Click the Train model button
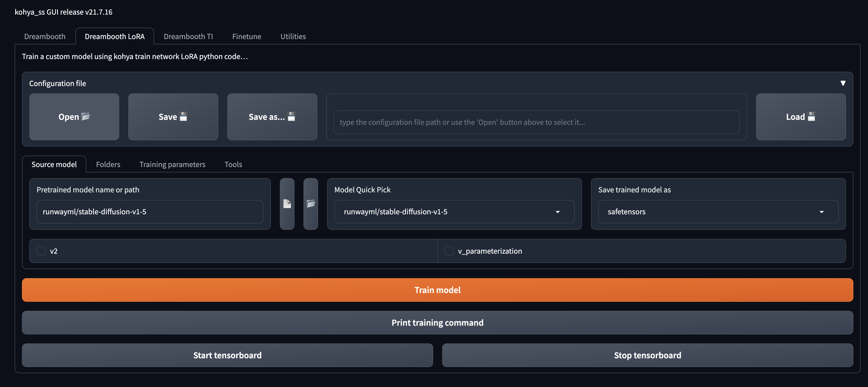Viewport: 868px width, 387px height. tap(437, 290)
